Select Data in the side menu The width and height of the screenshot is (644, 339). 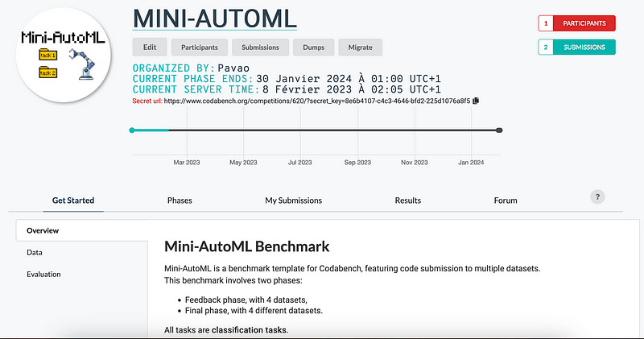(x=35, y=252)
